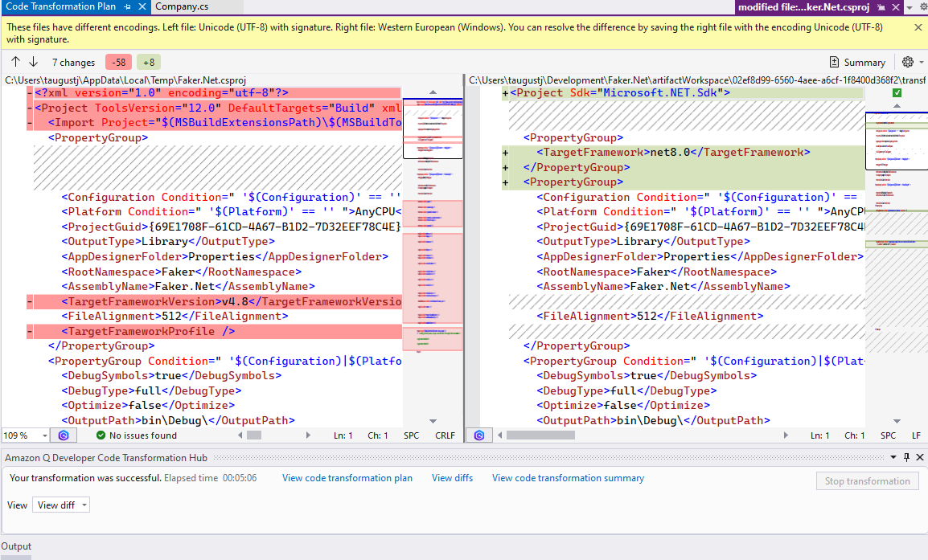
Task: Open the Summary view of the diff
Action: point(857,62)
